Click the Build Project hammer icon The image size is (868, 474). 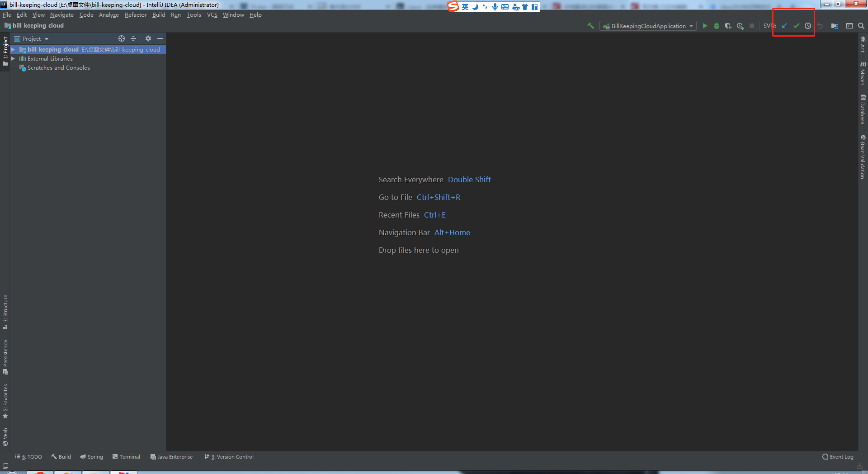pos(590,26)
